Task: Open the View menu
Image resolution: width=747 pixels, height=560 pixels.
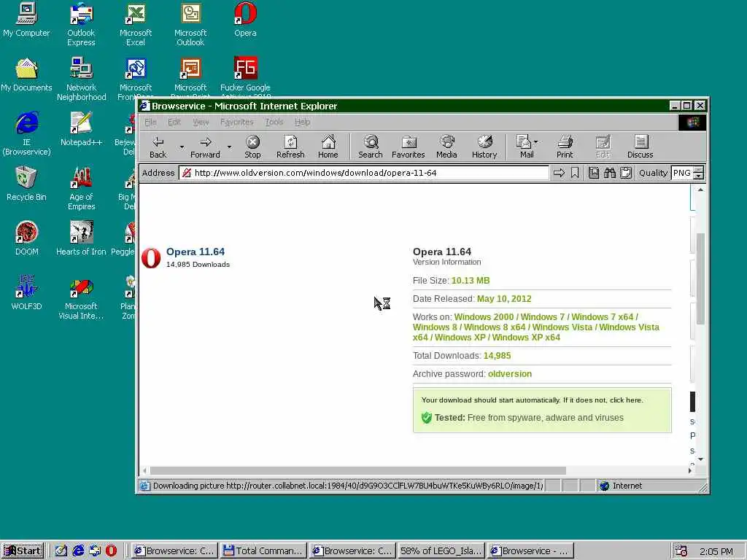Action: coord(201,122)
